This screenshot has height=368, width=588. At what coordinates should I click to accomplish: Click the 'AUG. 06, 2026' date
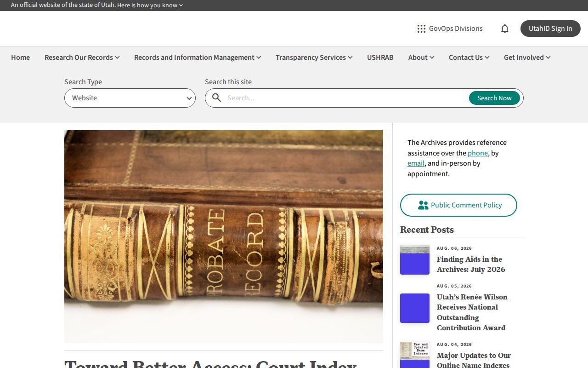coord(454,248)
